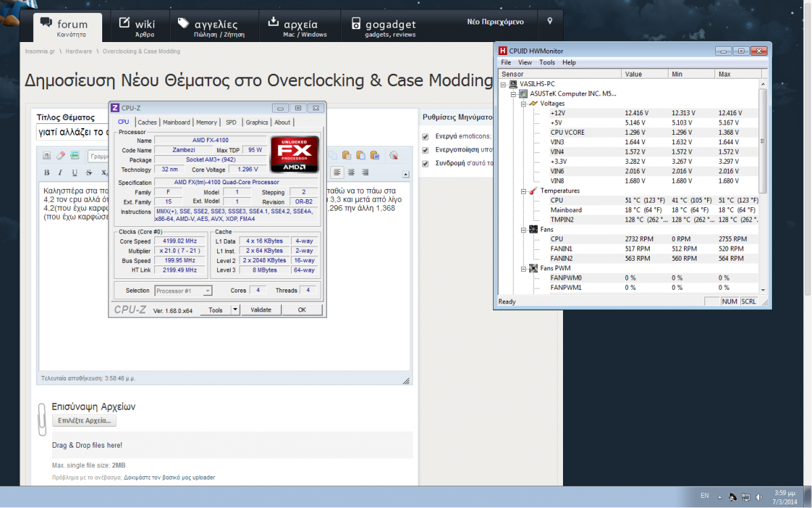Viewport: 812px width, 508px height.
Task: Click the paste as plain text icon
Action: click(x=361, y=155)
